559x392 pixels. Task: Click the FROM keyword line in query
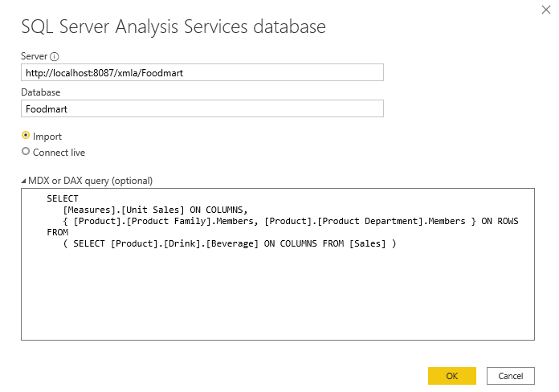(57, 232)
